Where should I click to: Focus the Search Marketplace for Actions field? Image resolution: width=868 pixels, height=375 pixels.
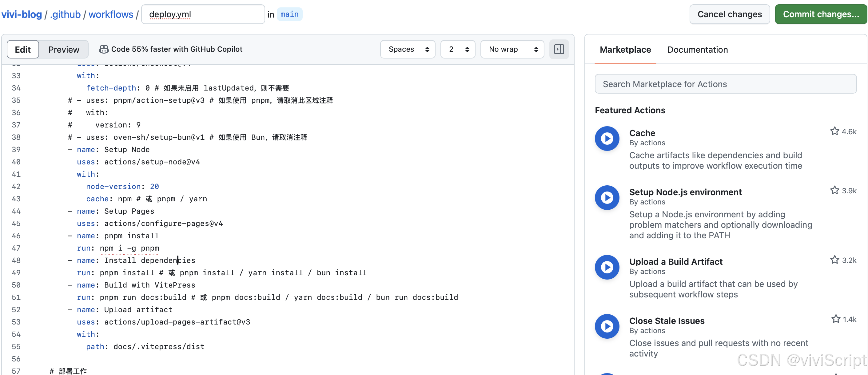[x=725, y=84]
